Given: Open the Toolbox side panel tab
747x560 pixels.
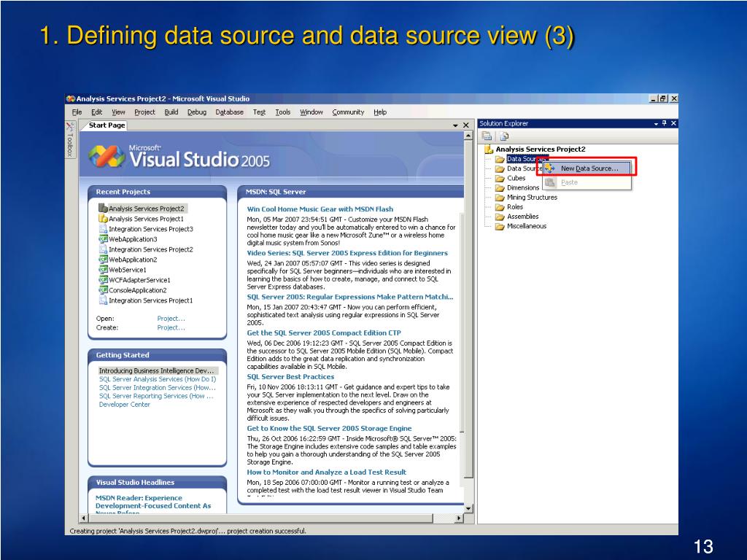Looking at the screenshot, I should 70,140.
